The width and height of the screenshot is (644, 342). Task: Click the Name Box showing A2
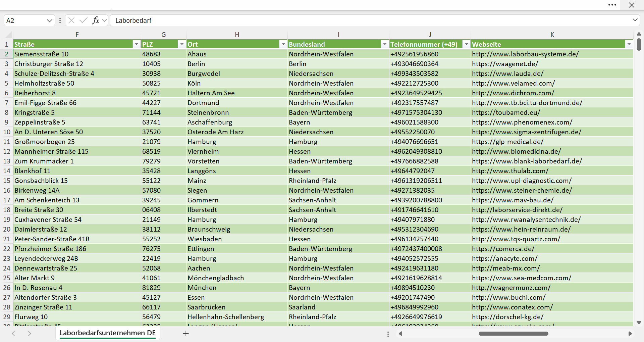coord(25,20)
